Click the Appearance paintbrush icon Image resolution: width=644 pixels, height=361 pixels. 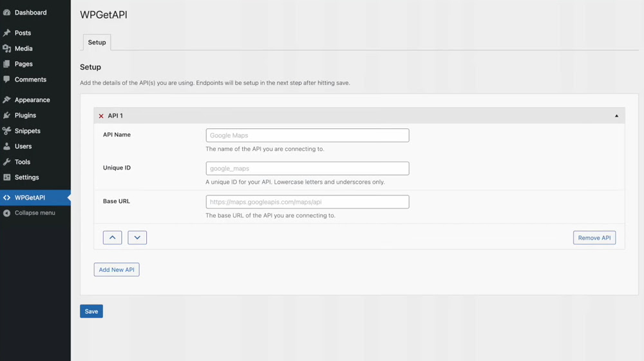pyautogui.click(x=6, y=100)
